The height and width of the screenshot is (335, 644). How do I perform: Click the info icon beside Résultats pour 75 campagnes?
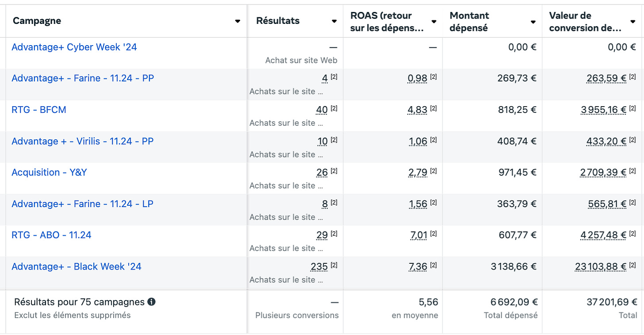tap(151, 302)
